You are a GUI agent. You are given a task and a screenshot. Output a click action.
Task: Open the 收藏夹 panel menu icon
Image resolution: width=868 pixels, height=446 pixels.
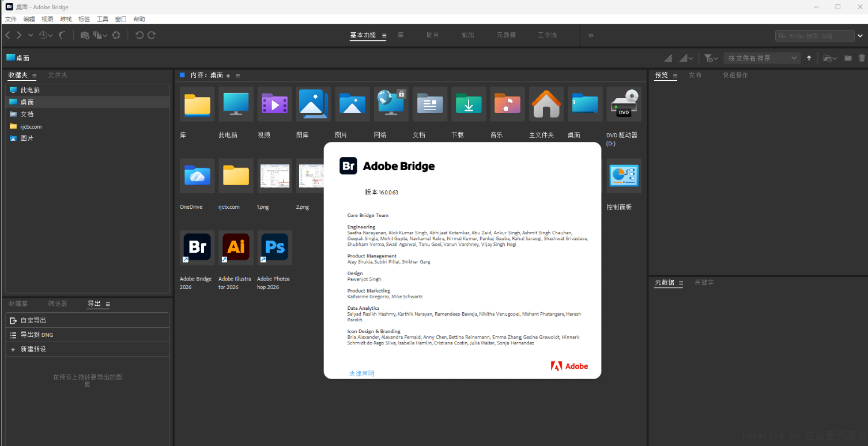35,76
